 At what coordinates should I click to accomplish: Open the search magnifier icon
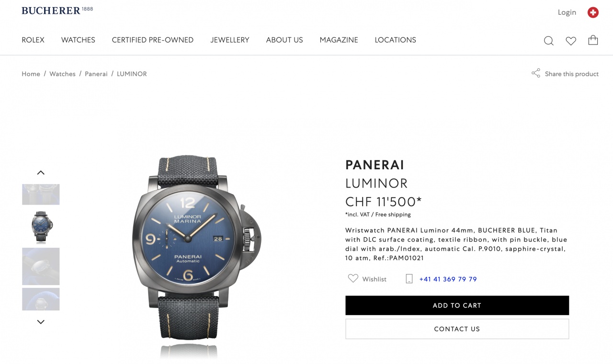[549, 41]
